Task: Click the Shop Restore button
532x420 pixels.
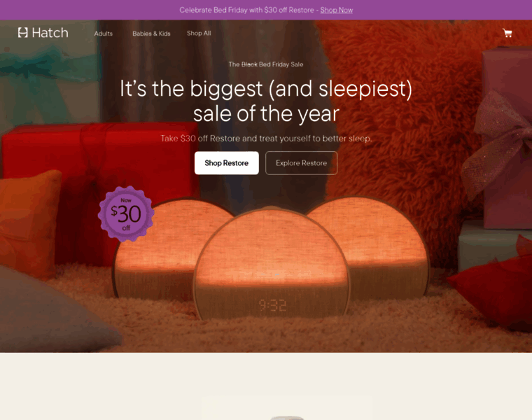Action: point(227,163)
